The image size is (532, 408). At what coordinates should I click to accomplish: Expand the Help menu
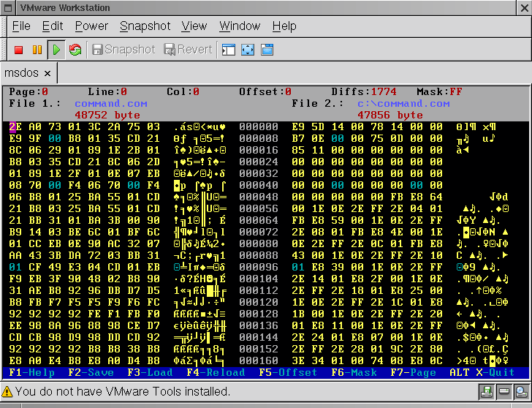pyautogui.click(x=284, y=26)
